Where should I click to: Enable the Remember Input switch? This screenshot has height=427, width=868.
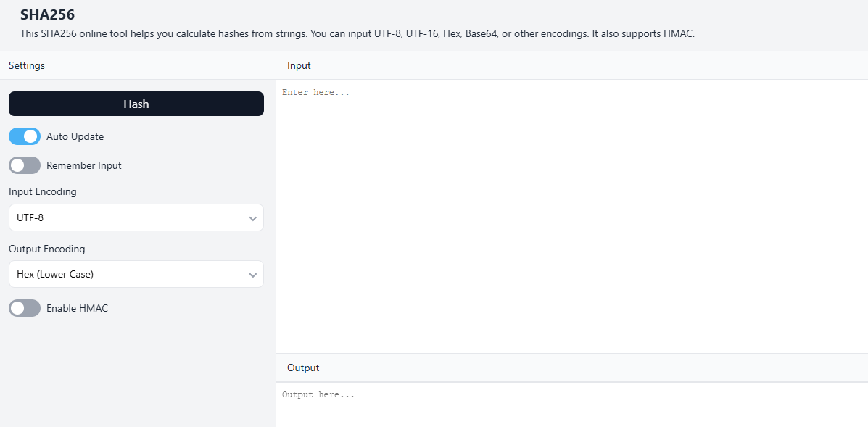coord(25,165)
